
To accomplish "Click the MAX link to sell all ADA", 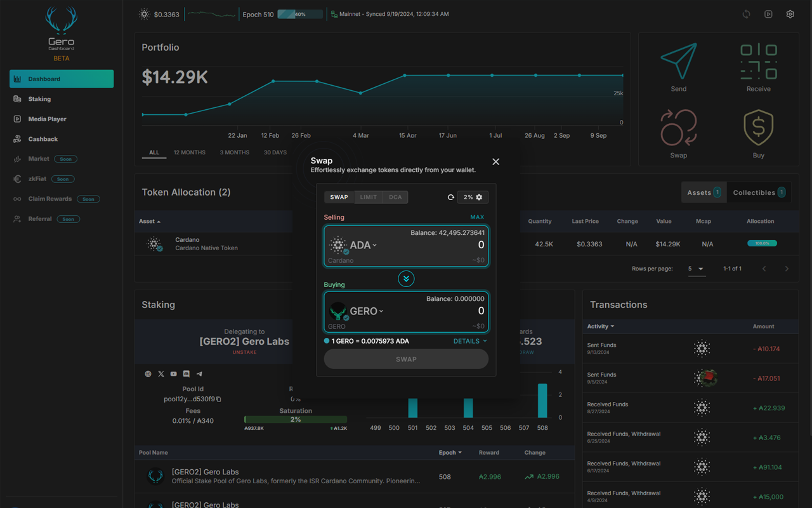I will pos(476,217).
